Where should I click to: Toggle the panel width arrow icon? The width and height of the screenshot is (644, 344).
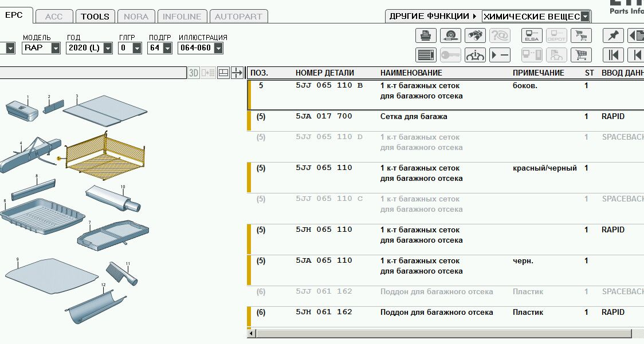point(237,73)
